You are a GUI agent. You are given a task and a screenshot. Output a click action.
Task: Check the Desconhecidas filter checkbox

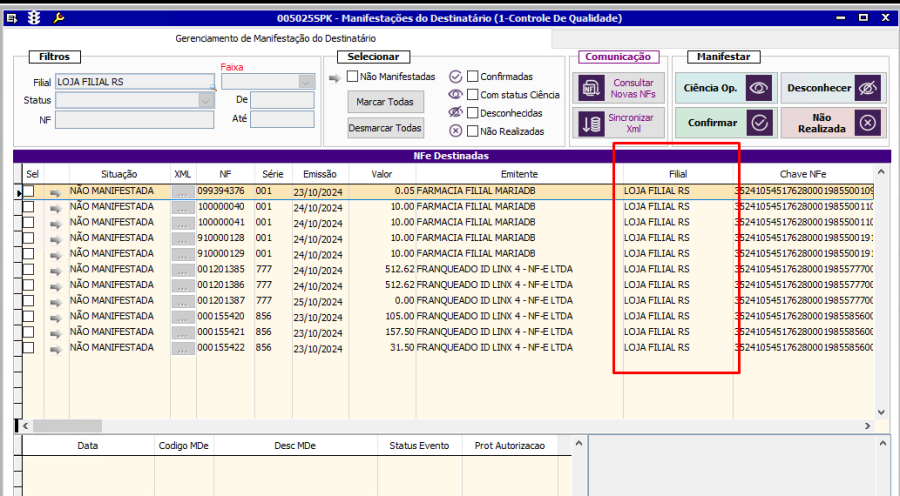473,113
